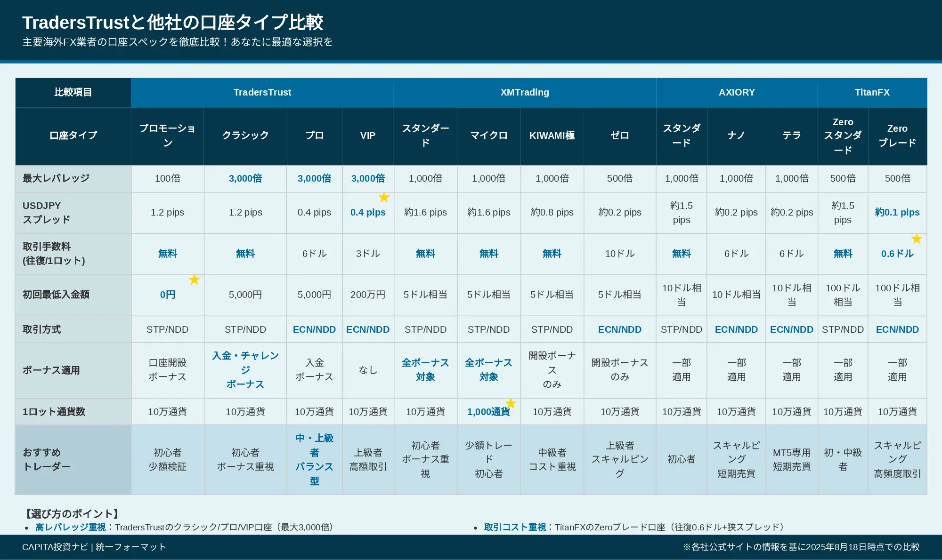
Task: Click the プロモーション account type header
Action: point(167,136)
